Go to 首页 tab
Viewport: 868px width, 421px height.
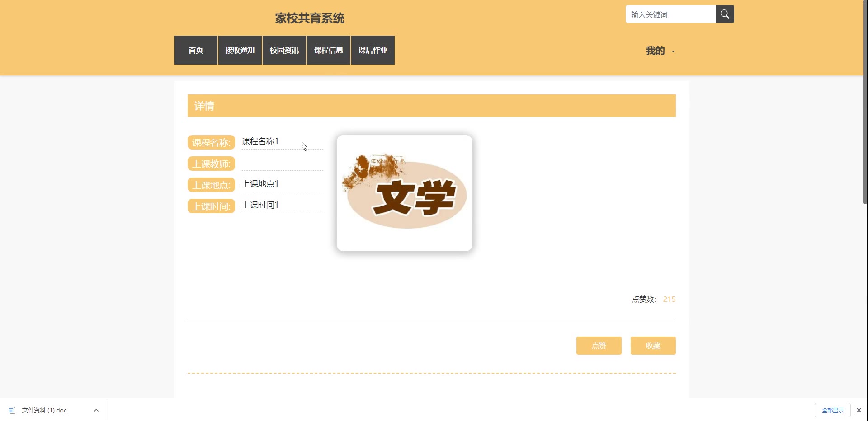point(196,50)
